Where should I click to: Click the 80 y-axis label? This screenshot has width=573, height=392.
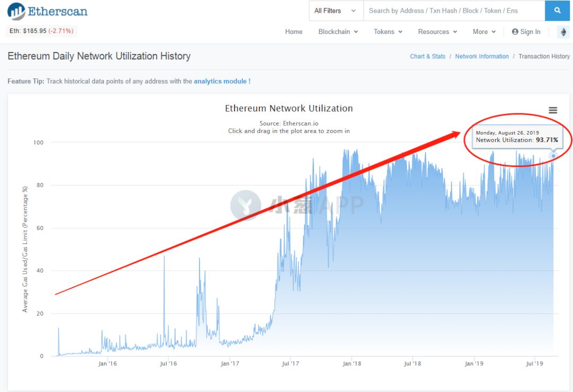(40, 185)
